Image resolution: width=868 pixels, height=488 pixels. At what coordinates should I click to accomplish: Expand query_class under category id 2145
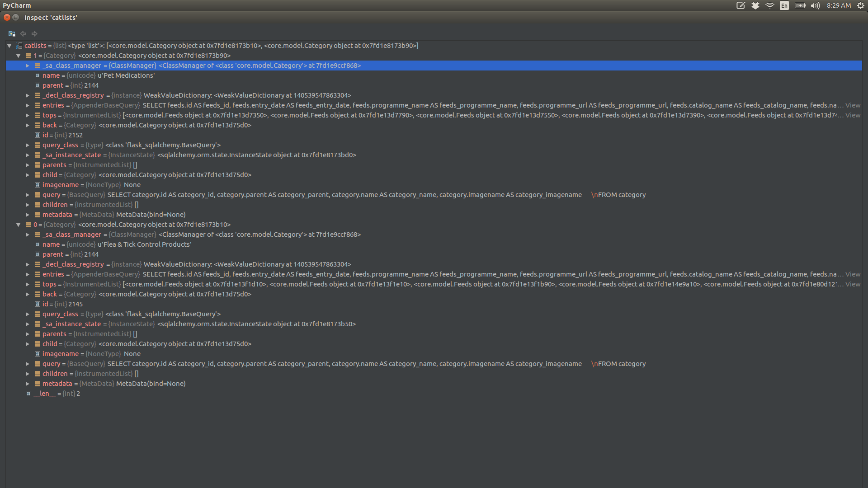click(27, 314)
